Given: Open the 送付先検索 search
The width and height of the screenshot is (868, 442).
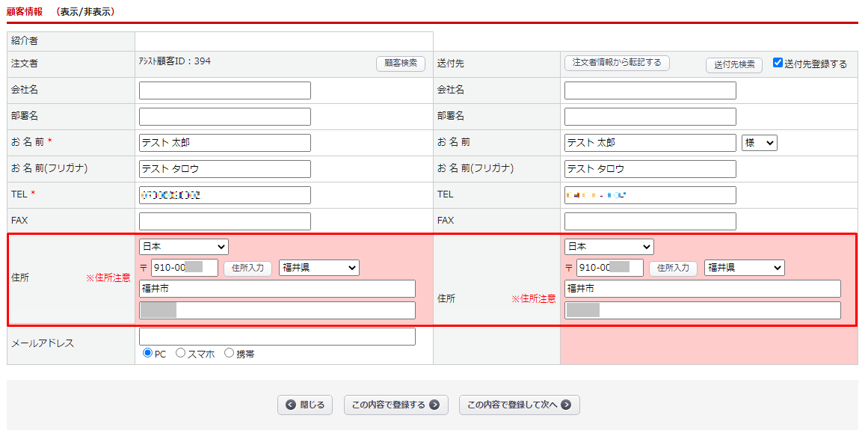Looking at the screenshot, I should coord(733,65).
